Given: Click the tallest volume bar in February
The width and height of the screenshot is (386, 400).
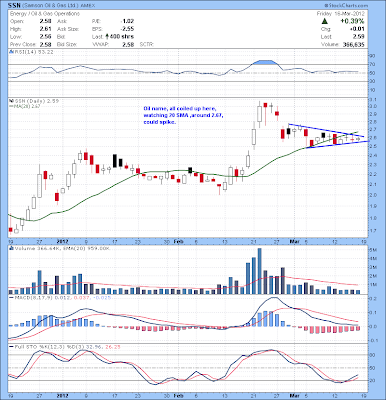Looking at the screenshot, I should (260, 271).
